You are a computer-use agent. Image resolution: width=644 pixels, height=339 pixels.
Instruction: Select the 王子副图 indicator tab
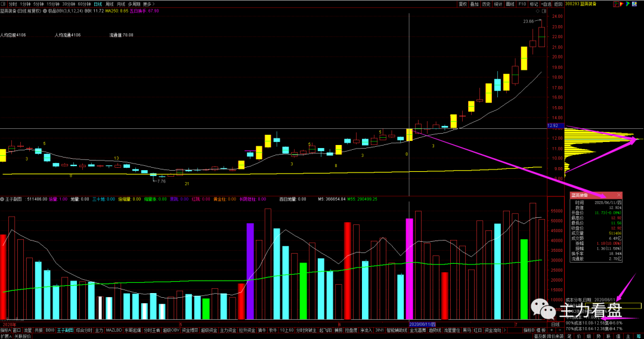[65, 331]
